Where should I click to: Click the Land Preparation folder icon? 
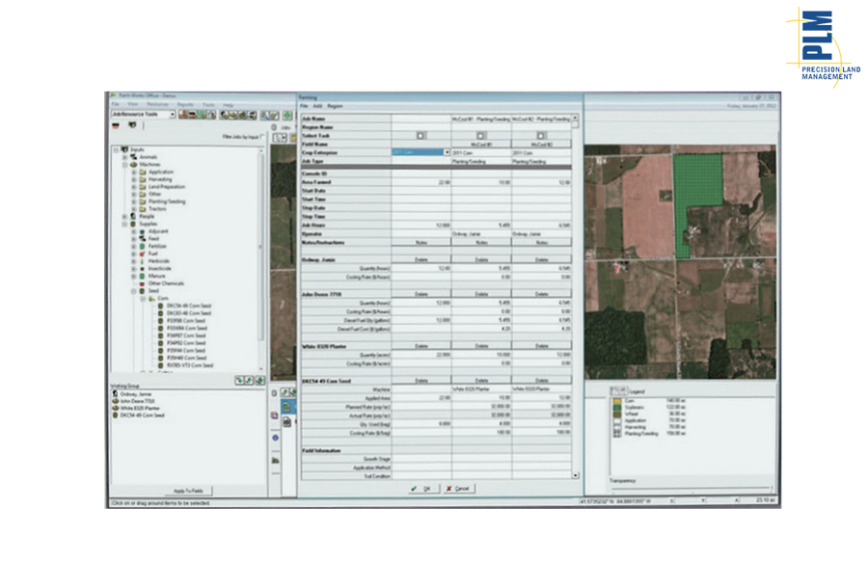click(143, 187)
